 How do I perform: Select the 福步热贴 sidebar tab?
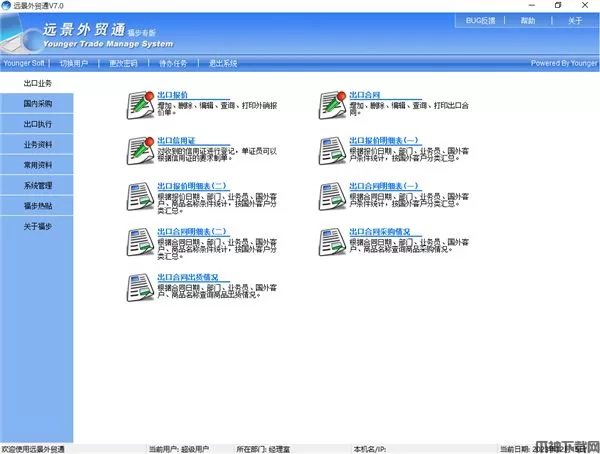click(37, 206)
